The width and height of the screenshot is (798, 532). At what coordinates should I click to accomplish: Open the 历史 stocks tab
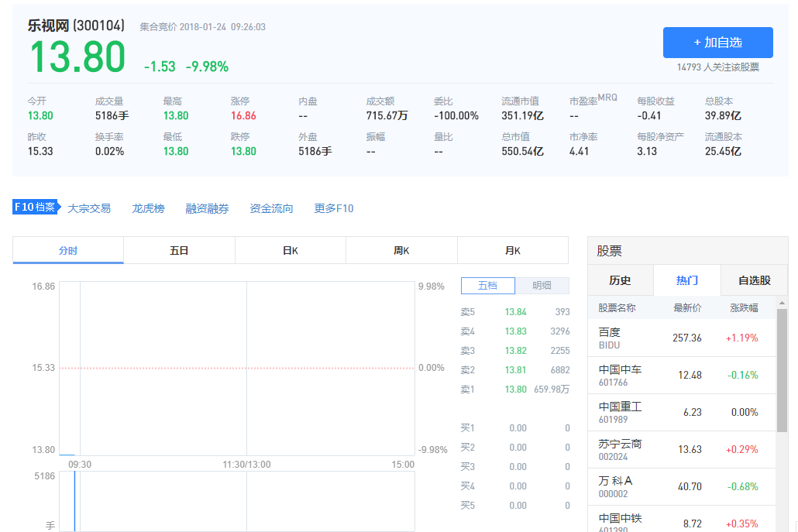(x=621, y=280)
